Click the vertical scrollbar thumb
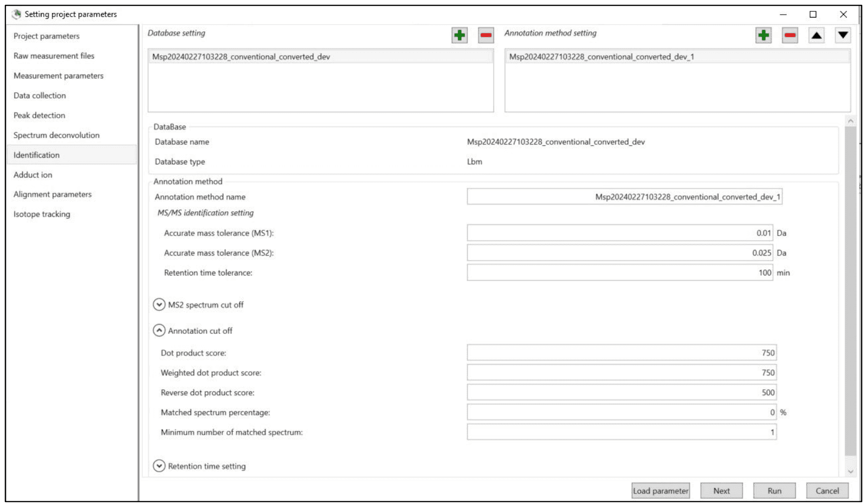 coord(850,291)
